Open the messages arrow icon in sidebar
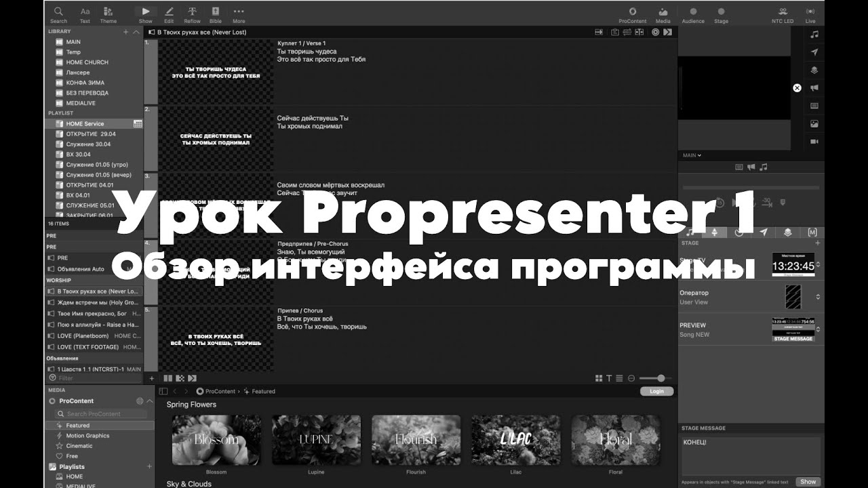This screenshot has height=488, width=868. click(x=814, y=52)
